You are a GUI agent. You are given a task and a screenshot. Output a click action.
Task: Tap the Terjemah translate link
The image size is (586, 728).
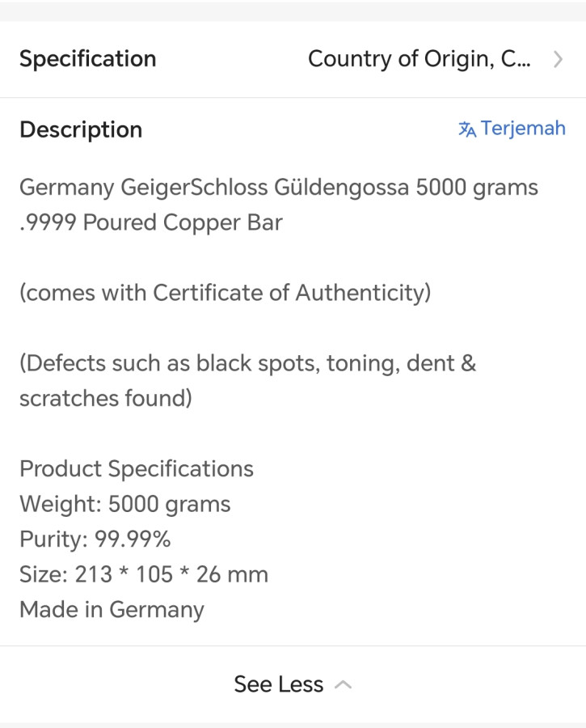[x=522, y=129]
